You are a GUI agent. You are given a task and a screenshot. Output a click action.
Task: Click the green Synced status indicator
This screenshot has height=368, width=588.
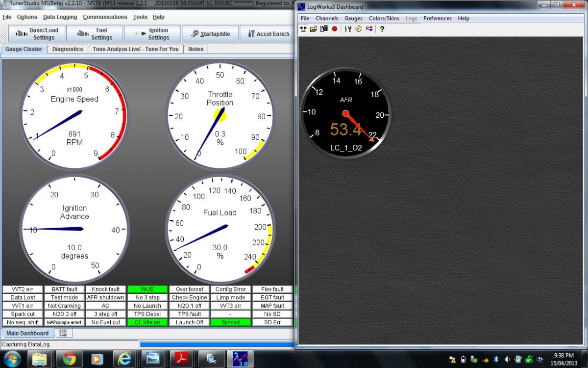pyautogui.click(x=230, y=322)
